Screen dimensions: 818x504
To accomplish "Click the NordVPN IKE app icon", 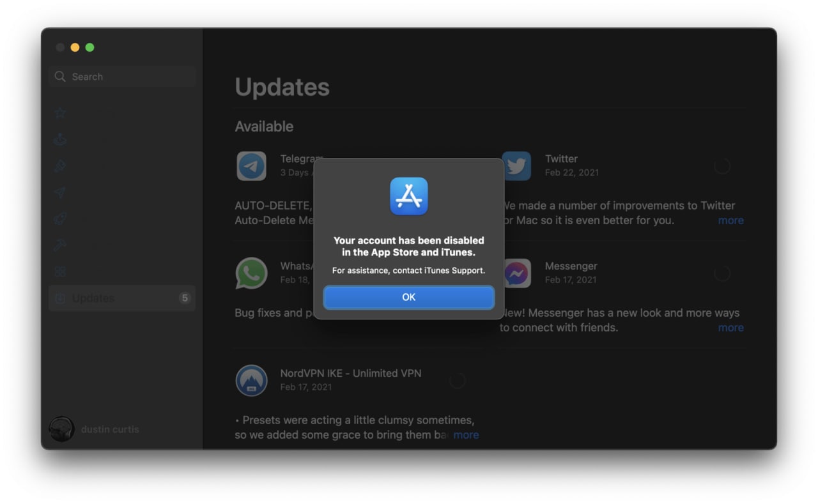I will tap(252, 381).
